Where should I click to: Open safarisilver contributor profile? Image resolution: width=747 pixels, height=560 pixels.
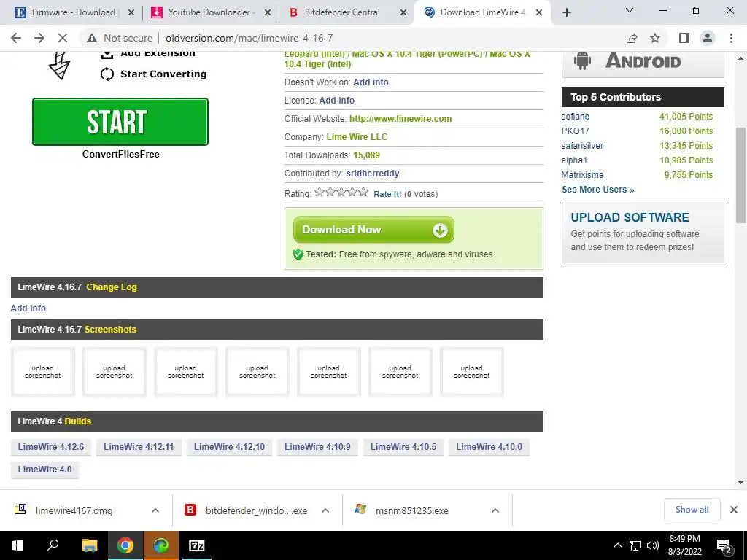tap(582, 146)
